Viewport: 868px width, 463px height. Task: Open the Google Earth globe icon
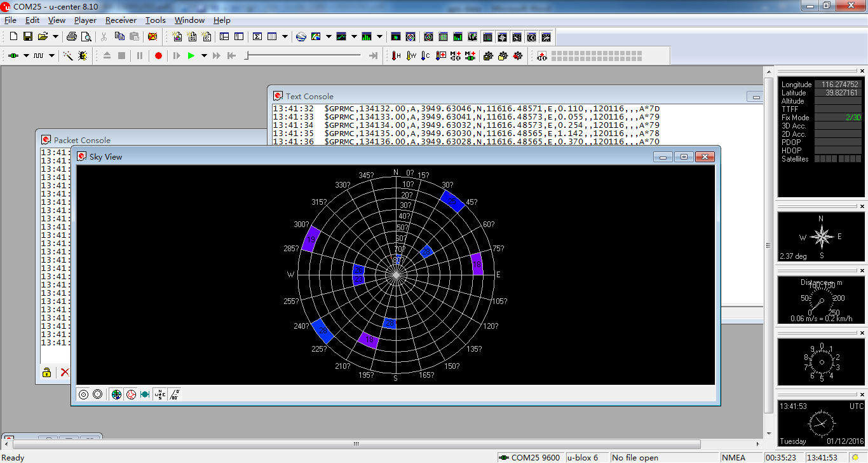pos(301,37)
